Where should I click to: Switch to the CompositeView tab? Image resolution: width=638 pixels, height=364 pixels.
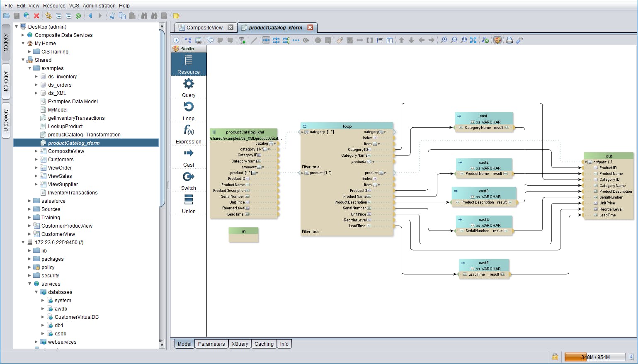[204, 27]
